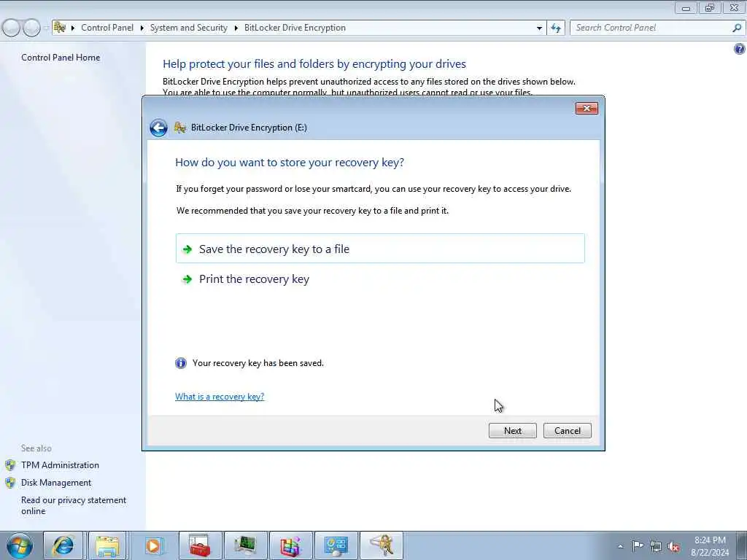Click the search magnifier icon
The width and height of the screenshot is (747, 560).
click(x=737, y=28)
